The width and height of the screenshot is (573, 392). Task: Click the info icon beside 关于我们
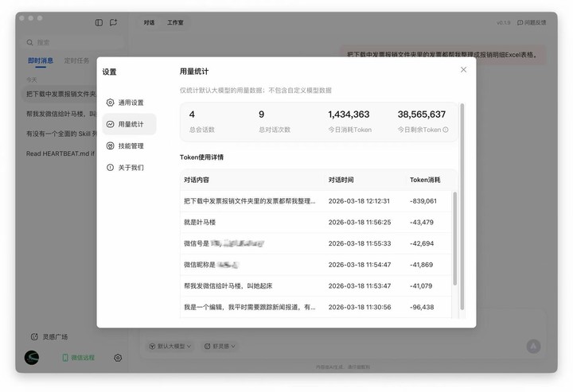[x=110, y=168]
